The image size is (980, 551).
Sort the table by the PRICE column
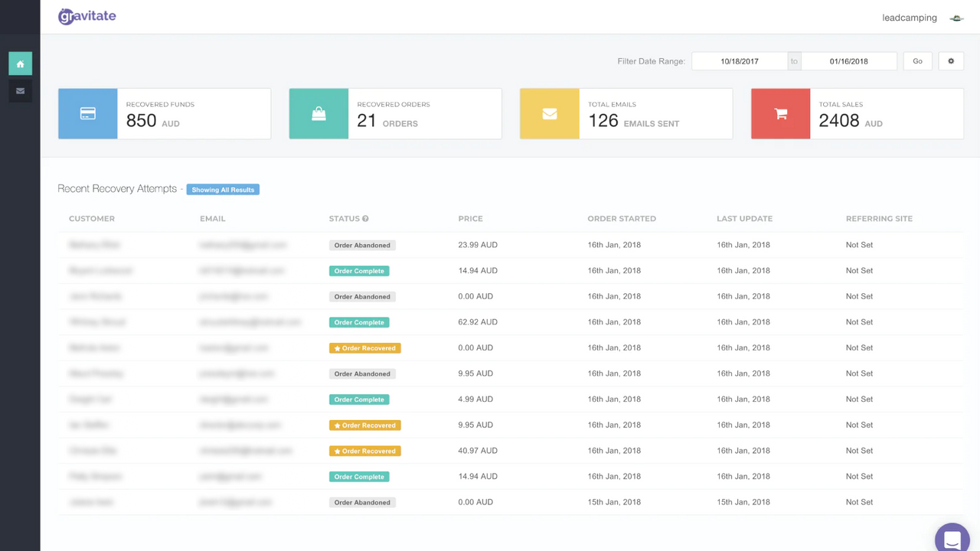click(x=470, y=218)
